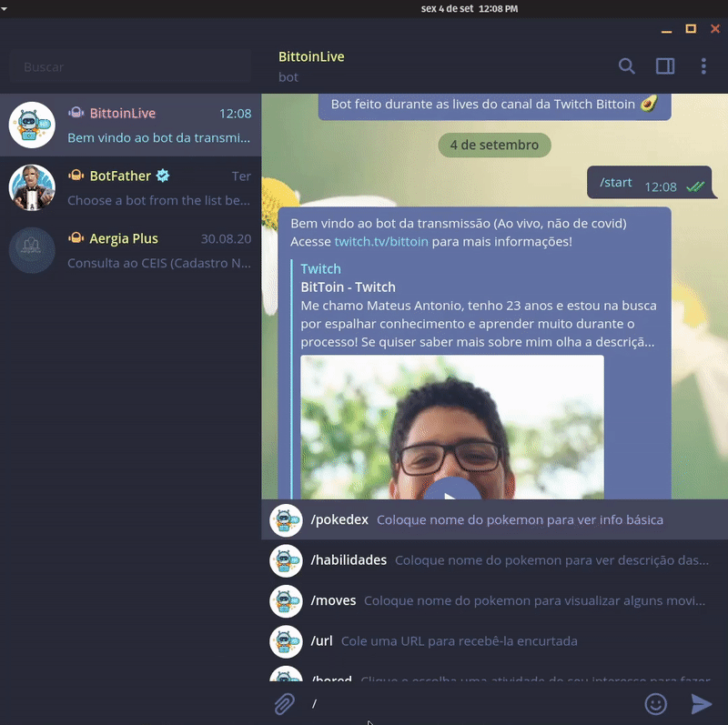Open the Aergia Plus conversation
The height and width of the screenshot is (725, 728).
tap(130, 250)
